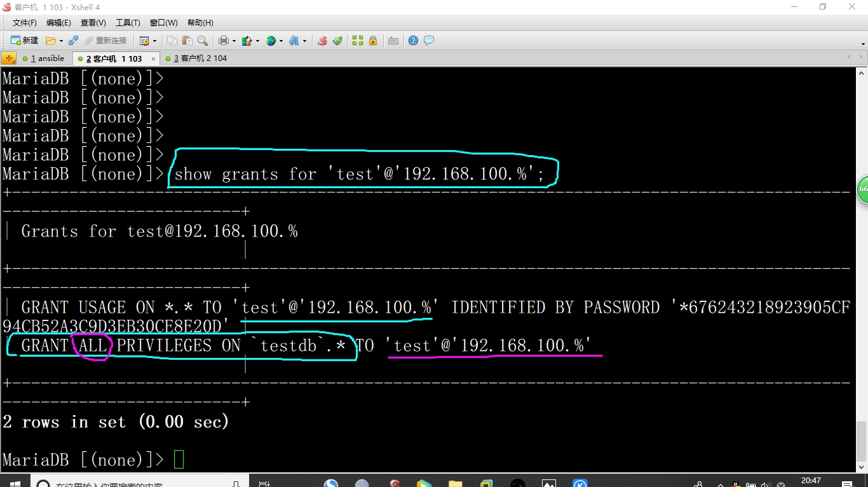Click the keyboard mapping icon
This screenshot has width=868, height=487.
(x=393, y=41)
